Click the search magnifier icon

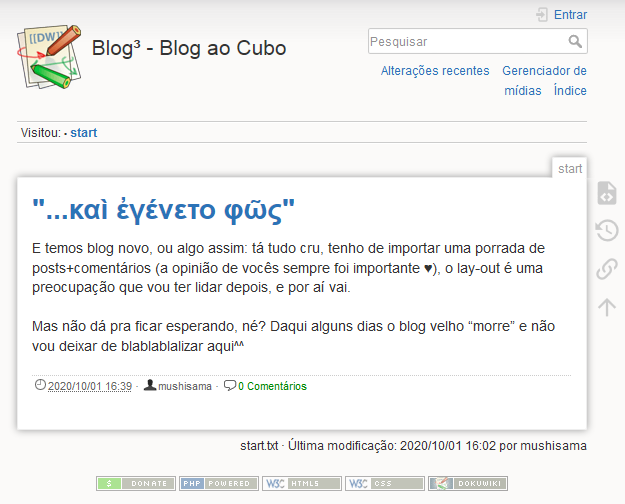575,41
